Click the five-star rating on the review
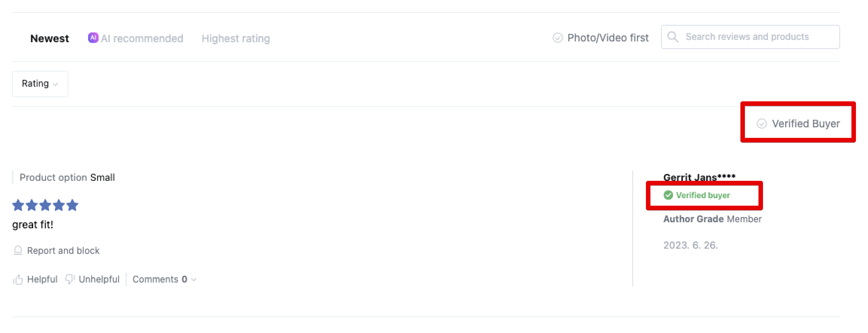This screenshot has width=868, height=333. [45, 205]
